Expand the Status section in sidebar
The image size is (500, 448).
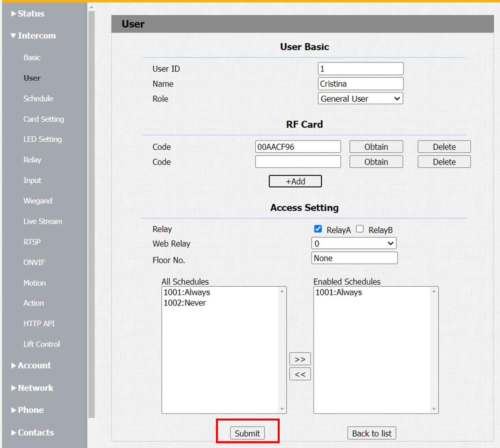(27, 14)
